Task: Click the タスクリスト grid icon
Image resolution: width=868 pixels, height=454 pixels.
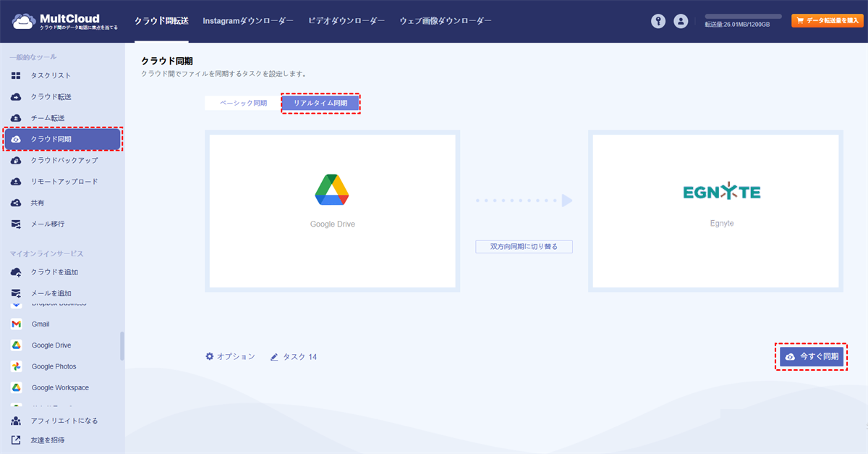Action: [16, 75]
